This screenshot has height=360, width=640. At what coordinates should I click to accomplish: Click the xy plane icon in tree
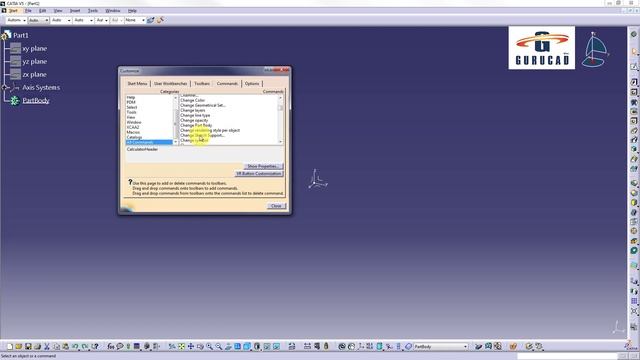coord(16,48)
